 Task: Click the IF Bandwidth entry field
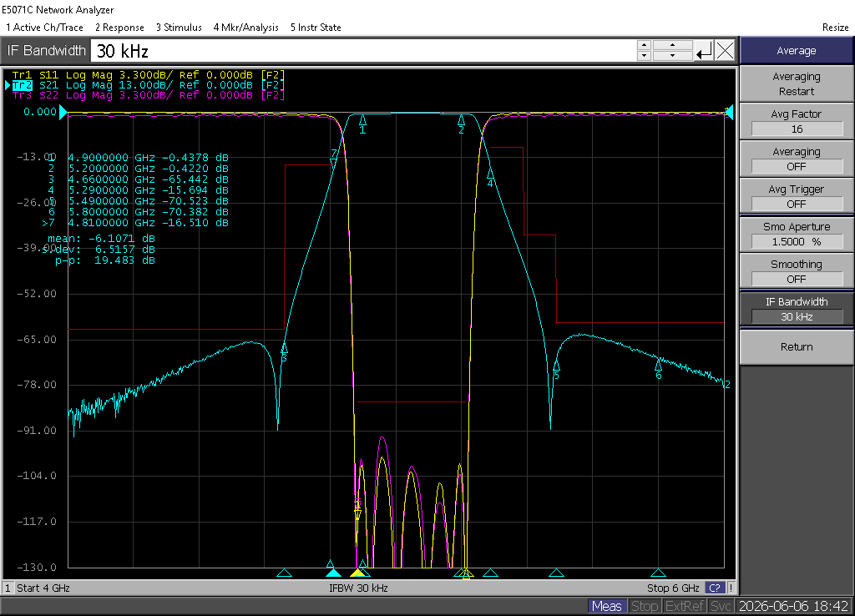[x=363, y=51]
